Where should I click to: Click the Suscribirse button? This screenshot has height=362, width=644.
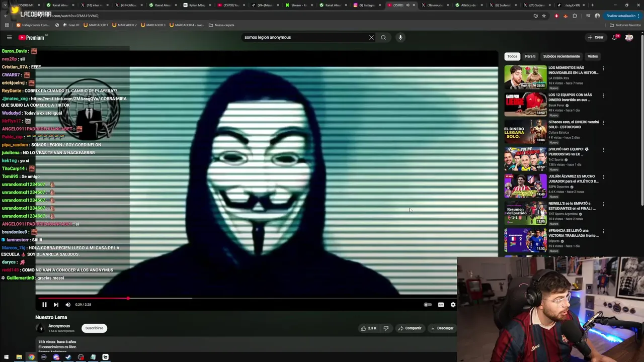click(94, 328)
